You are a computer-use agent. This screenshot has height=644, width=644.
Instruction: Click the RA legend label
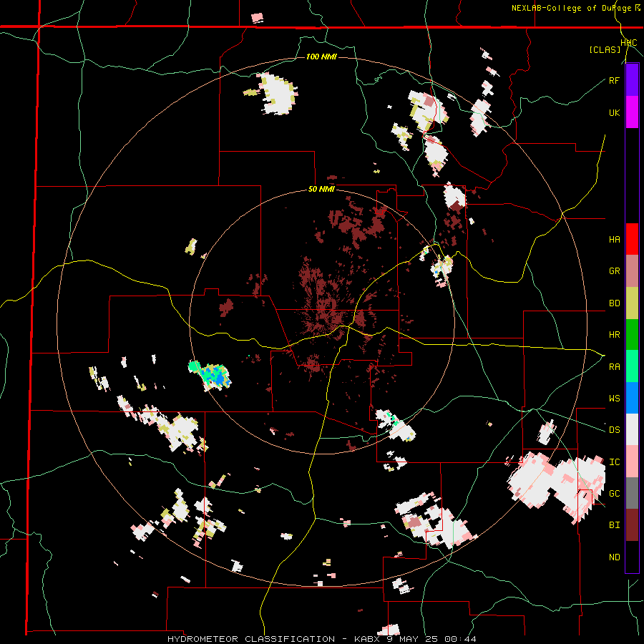[x=614, y=367]
